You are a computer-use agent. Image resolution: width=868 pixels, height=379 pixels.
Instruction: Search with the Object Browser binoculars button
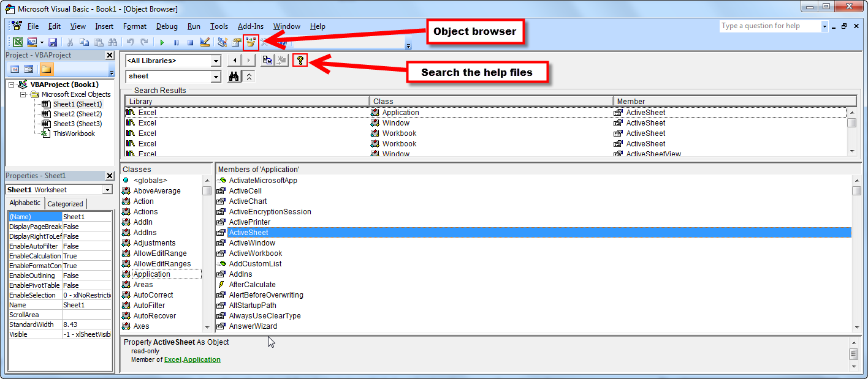click(x=234, y=77)
